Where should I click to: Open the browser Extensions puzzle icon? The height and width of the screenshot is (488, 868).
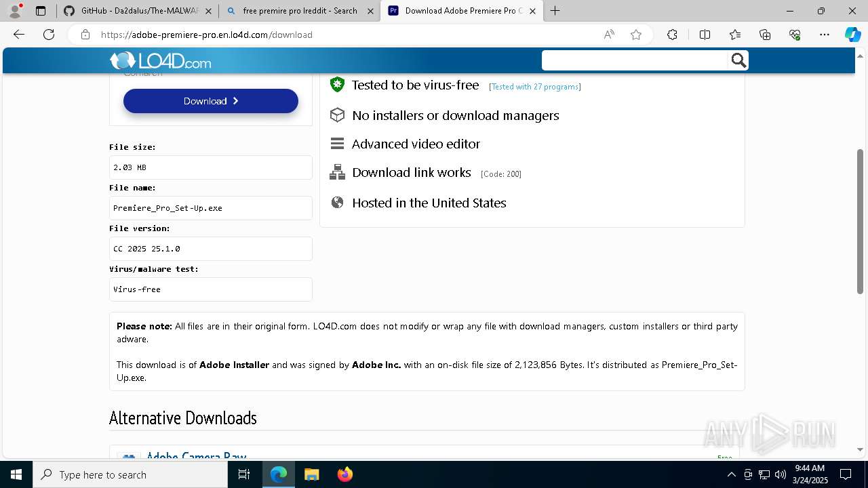pyautogui.click(x=672, y=35)
